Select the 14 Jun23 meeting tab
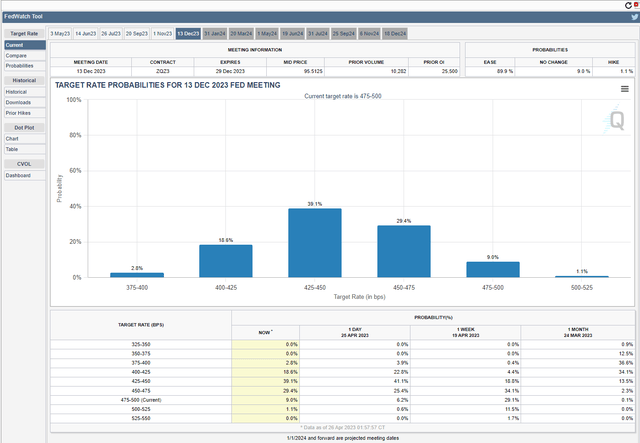Viewport: 640px width, 443px height. [88, 33]
